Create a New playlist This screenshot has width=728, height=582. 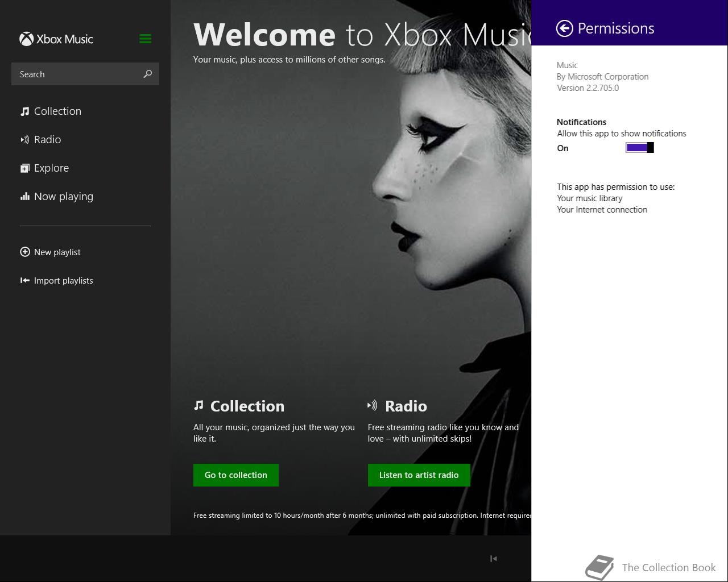click(x=57, y=252)
